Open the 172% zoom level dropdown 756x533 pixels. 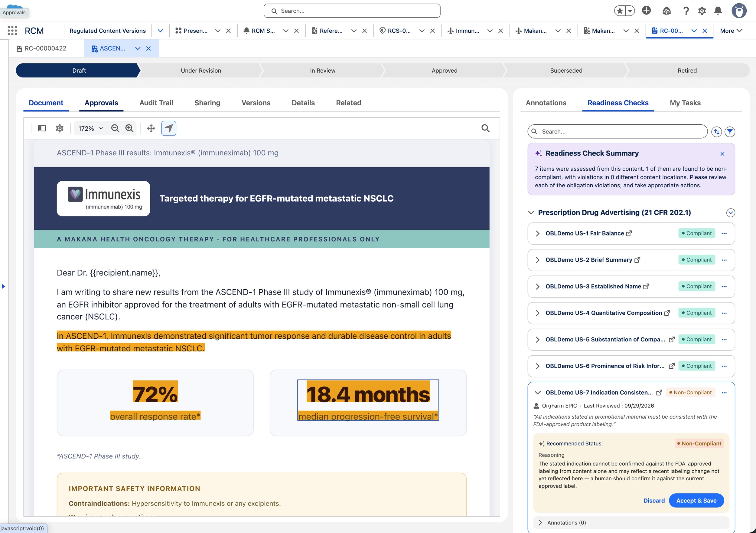coord(91,128)
